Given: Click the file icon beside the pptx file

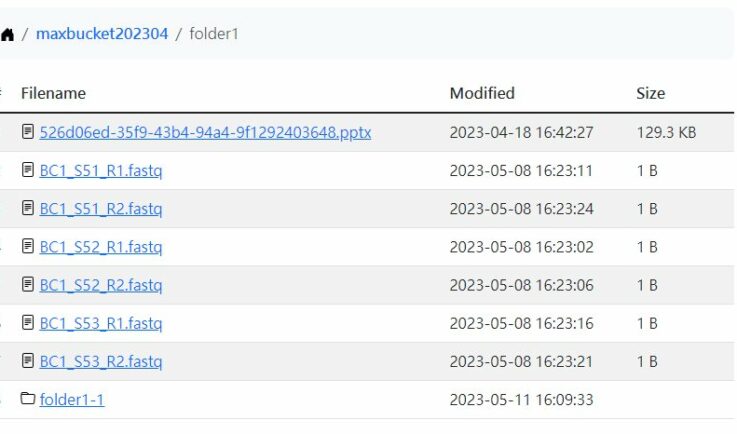Looking at the screenshot, I should 28,132.
